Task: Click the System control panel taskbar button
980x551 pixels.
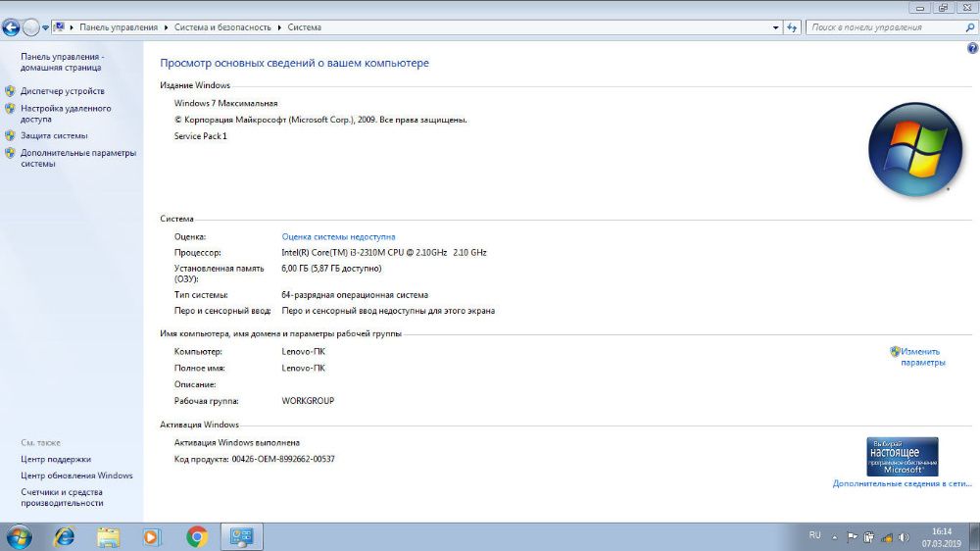Action: (242, 537)
